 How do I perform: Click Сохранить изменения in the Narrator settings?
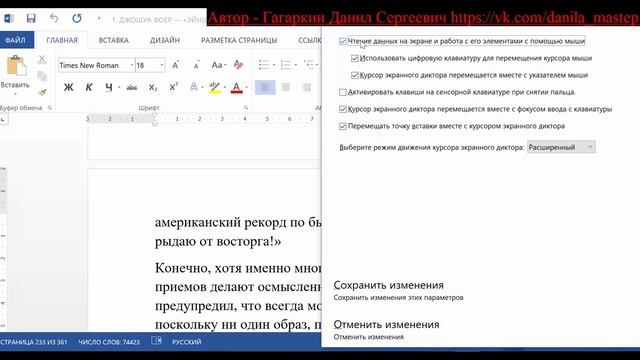pyautogui.click(x=389, y=285)
